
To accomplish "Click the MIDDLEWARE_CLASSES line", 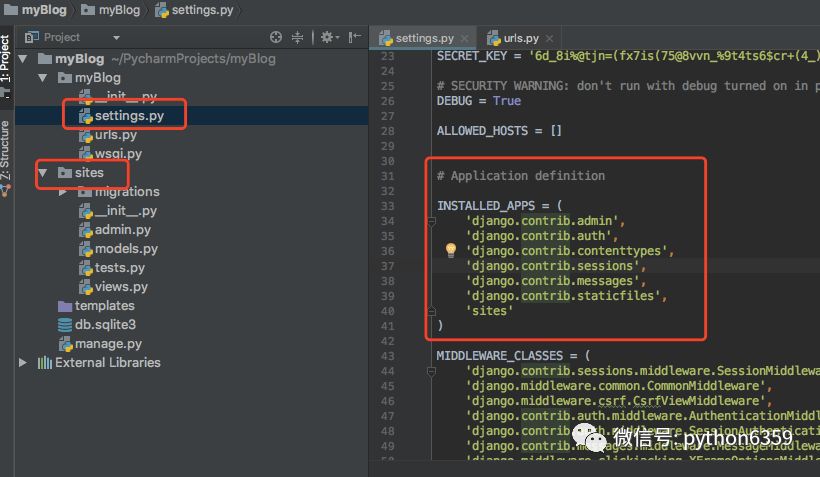I will pos(513,356).
